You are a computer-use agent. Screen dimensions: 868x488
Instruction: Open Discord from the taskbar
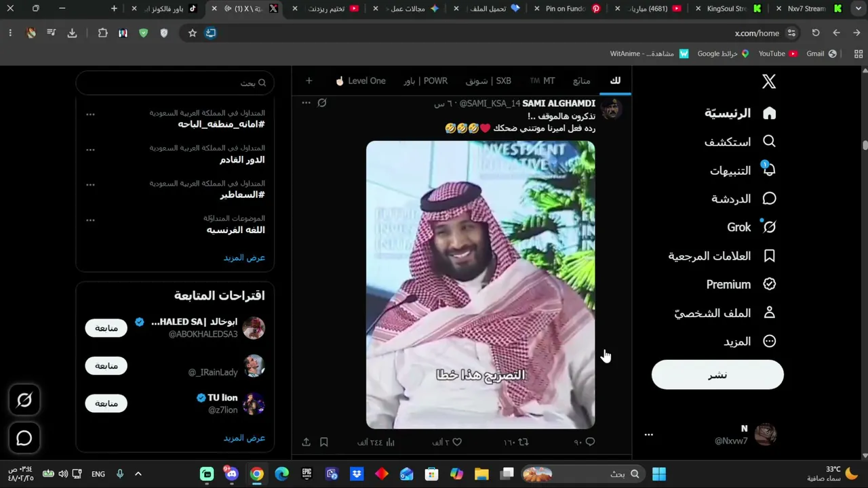232,474
